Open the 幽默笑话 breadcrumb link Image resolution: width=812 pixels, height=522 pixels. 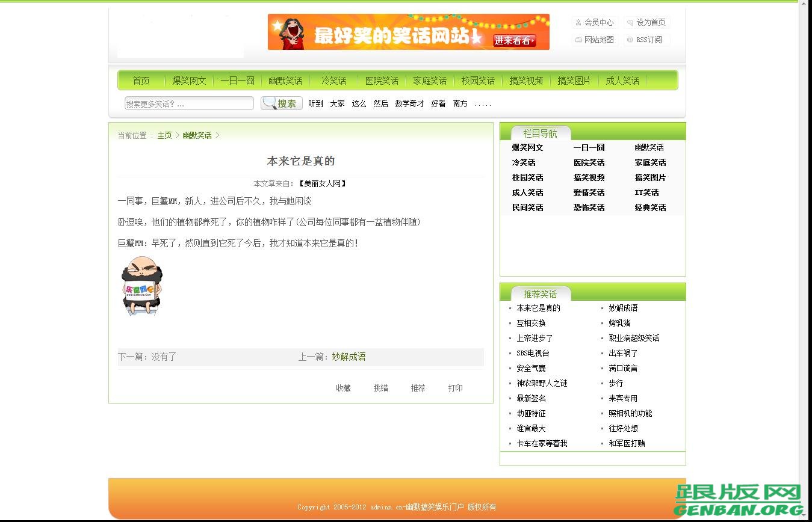(196, 135)
